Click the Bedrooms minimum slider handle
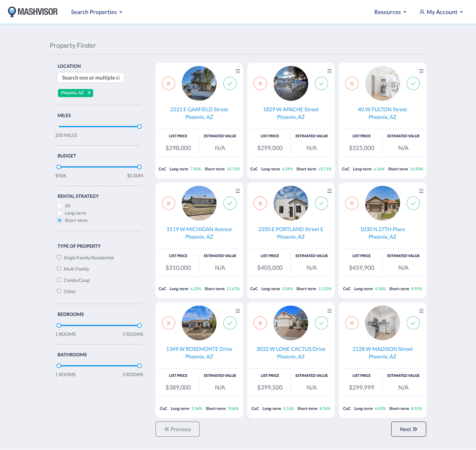The width and height of the screenshot is (476, 450). pos(59,326)
